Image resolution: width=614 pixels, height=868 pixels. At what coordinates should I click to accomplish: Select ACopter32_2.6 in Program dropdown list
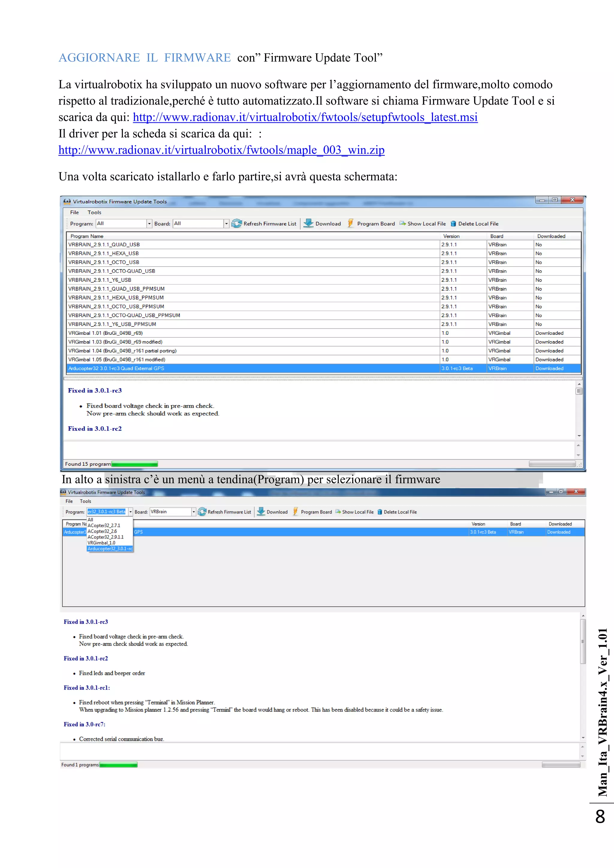point(110,531)
